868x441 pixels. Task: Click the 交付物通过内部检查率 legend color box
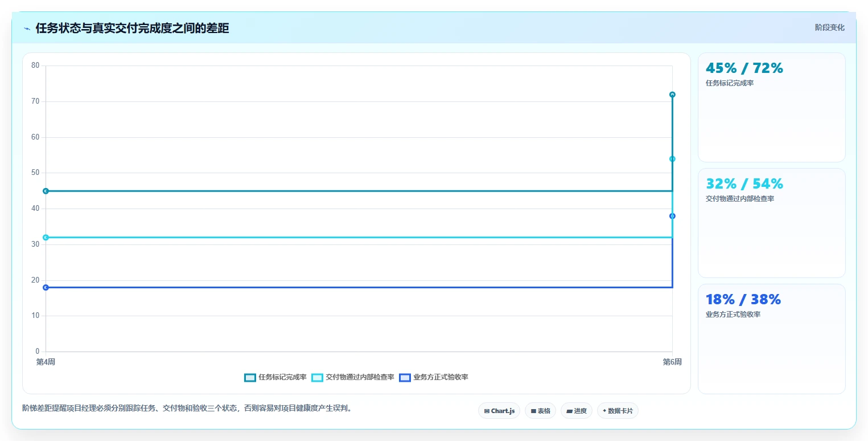[x=317, y=378]
